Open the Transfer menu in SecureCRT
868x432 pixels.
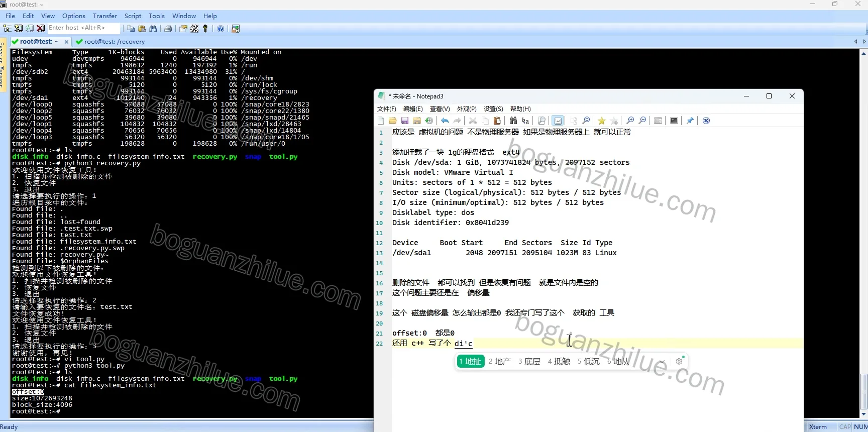(x=105, y=16)
